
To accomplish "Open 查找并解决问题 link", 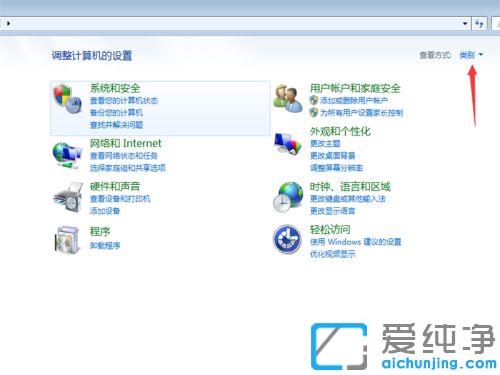I will pyautogui.click(x=116, y=125).
